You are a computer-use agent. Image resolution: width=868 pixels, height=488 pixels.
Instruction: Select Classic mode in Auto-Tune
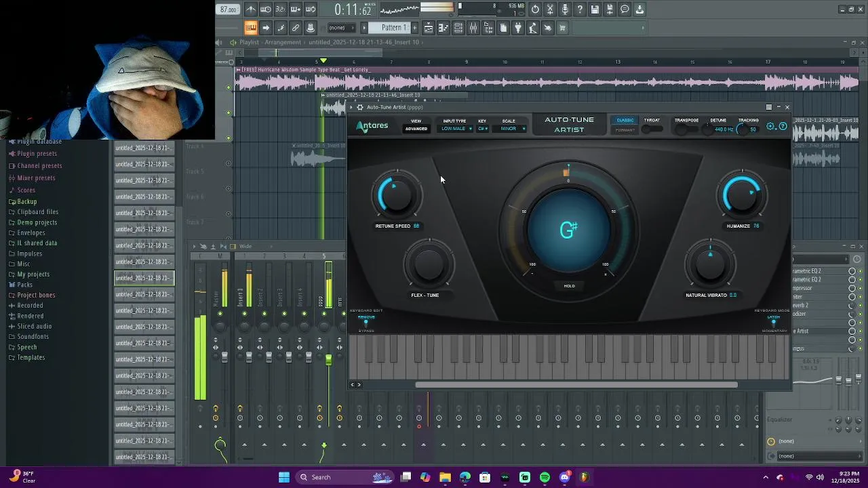(625, 121)
